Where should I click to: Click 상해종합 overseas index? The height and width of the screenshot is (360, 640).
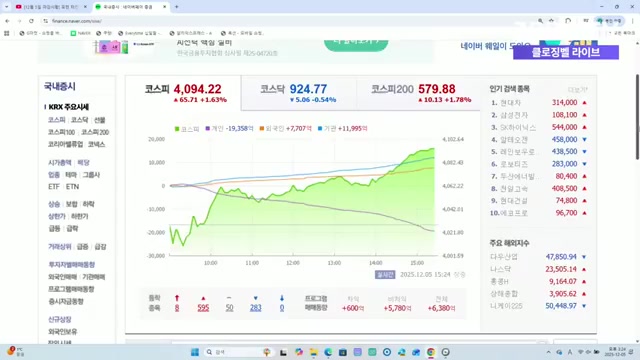pos(504,293)
